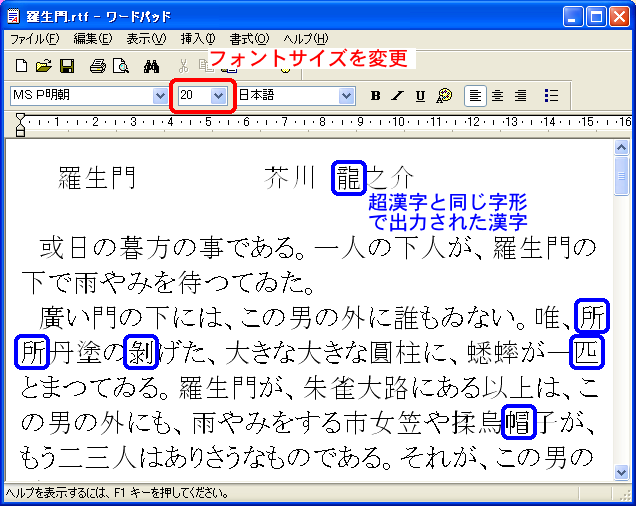Click the binoculars Find icon

click(153, 67)
